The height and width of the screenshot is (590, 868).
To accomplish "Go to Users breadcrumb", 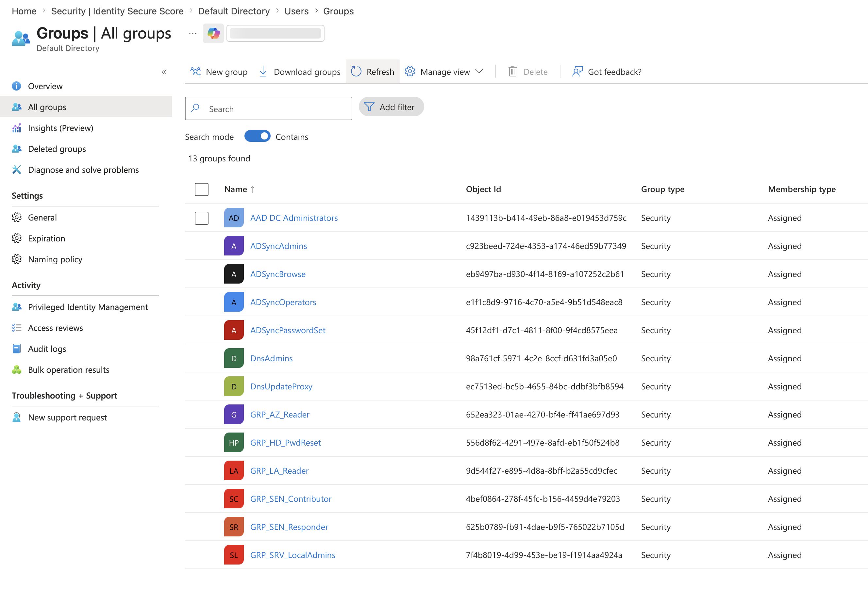I will [x=296, y=11].
